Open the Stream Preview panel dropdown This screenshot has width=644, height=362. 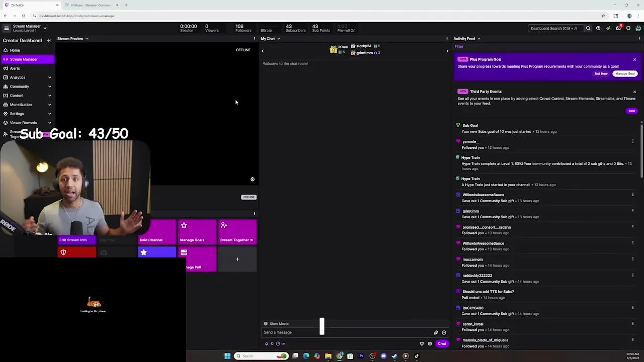[x=87, y=39]
